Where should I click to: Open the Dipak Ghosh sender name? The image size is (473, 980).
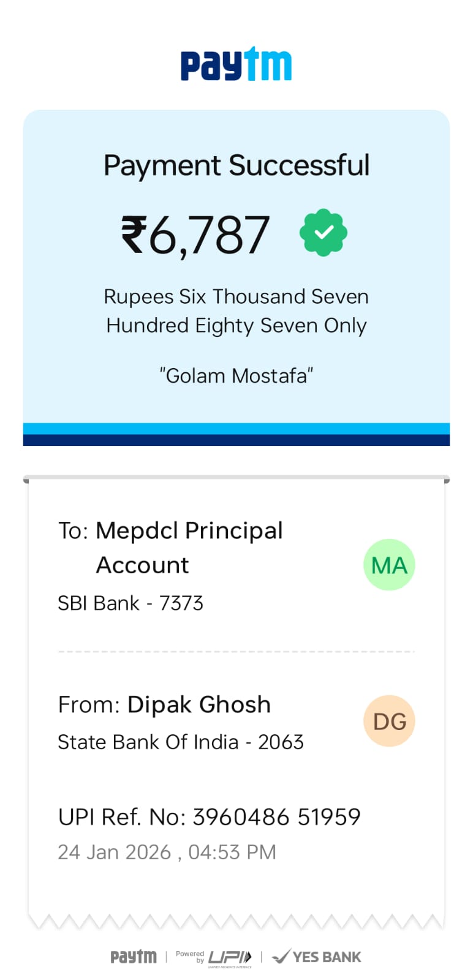point(199,705)
